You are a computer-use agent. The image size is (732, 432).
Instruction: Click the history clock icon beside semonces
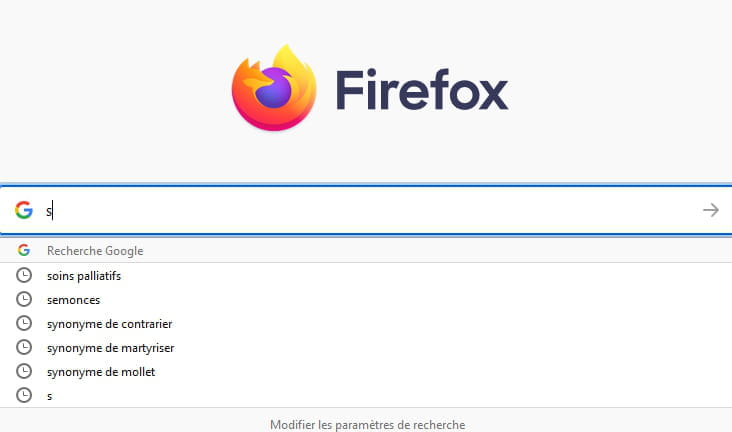(24, 299)
